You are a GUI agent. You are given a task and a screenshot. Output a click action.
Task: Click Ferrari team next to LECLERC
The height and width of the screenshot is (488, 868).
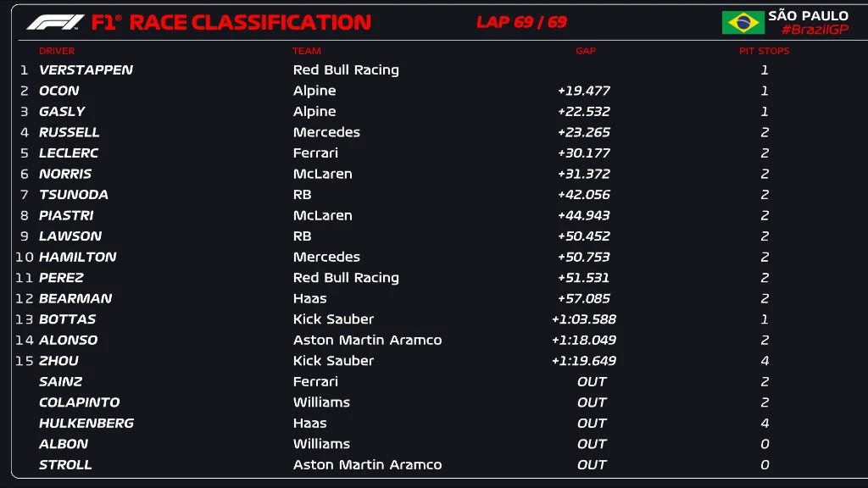(x=315, y=153)
